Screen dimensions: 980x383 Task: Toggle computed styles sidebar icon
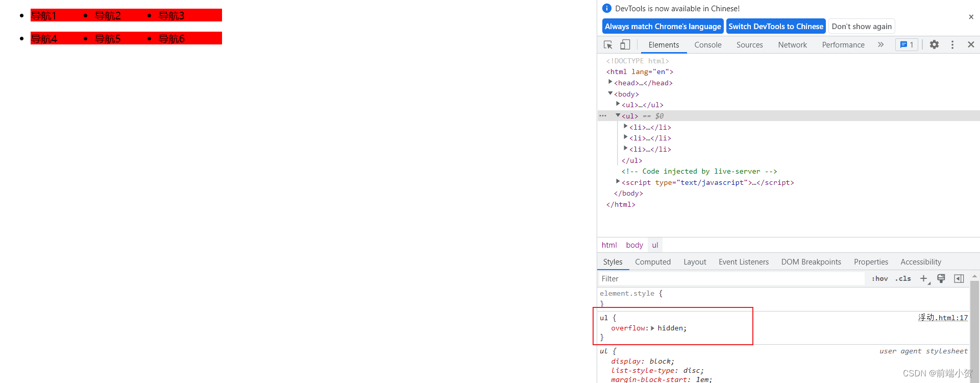coord(959,278)
